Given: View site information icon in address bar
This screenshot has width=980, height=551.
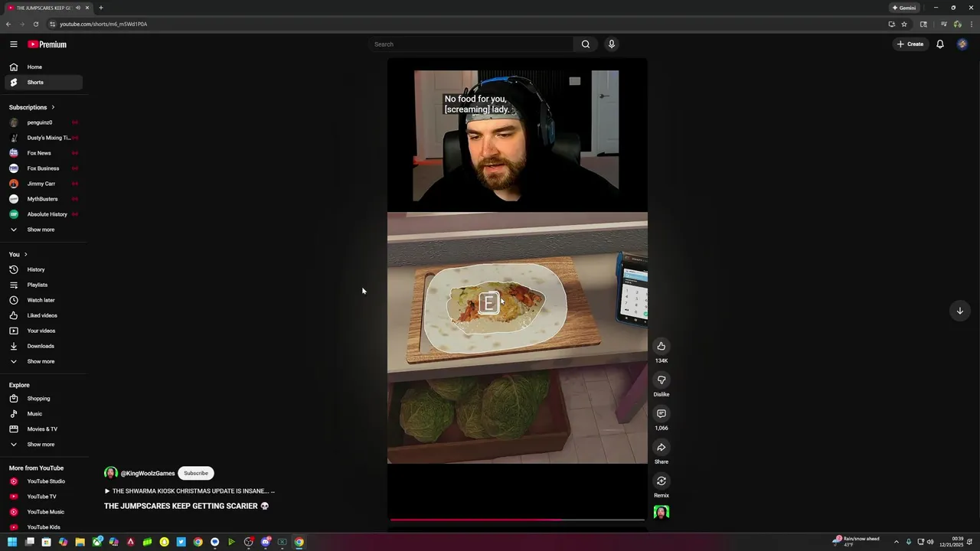Looking at the screenshot, I should [x=53, y=24].
